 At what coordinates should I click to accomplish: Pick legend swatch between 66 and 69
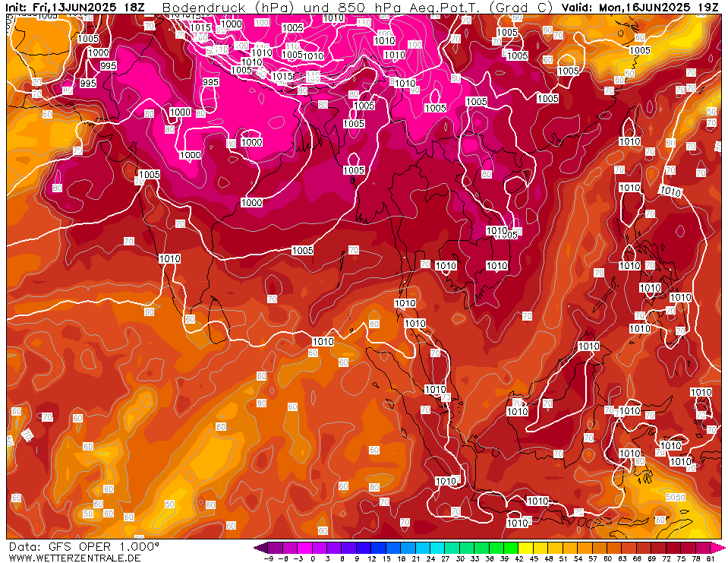[644, 548]
